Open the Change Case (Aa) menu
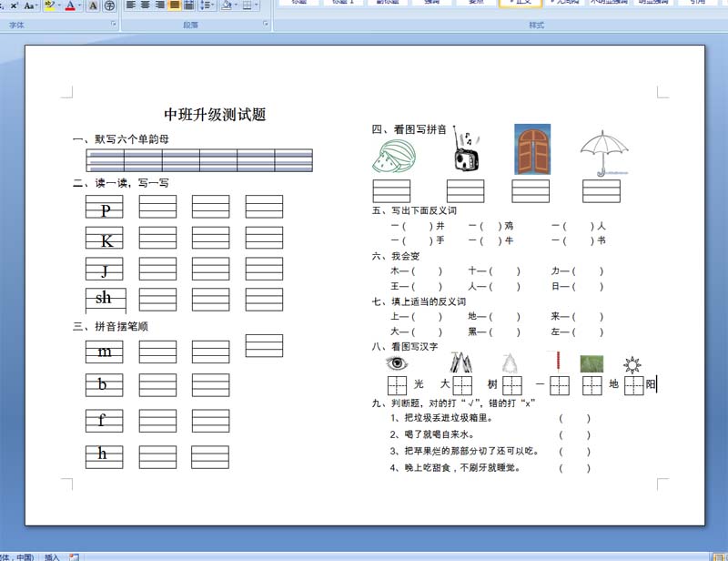This screenshot has width=728, height=561. [30, 5]
